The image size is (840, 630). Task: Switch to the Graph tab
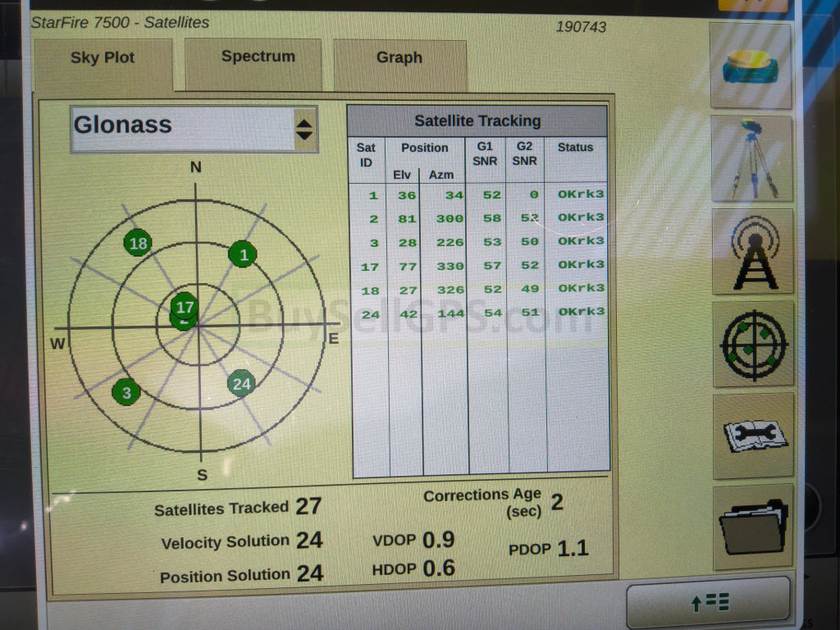[x=399, y=58]
